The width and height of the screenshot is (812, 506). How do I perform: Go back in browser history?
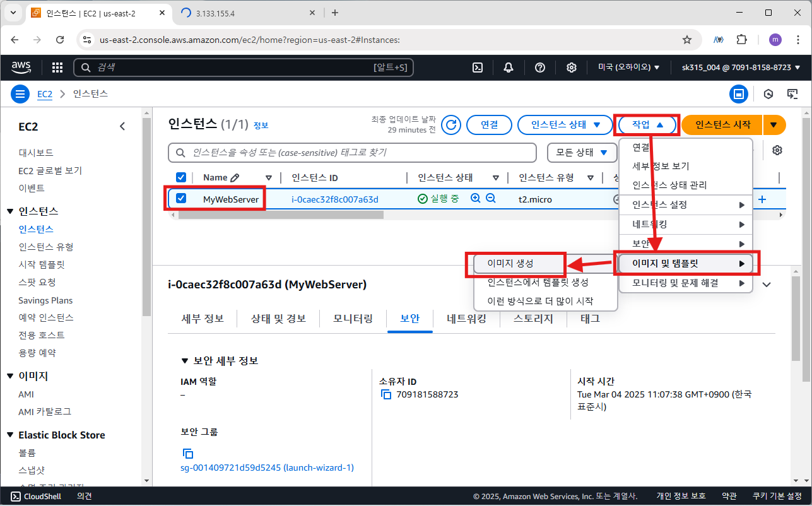[15, 40]
